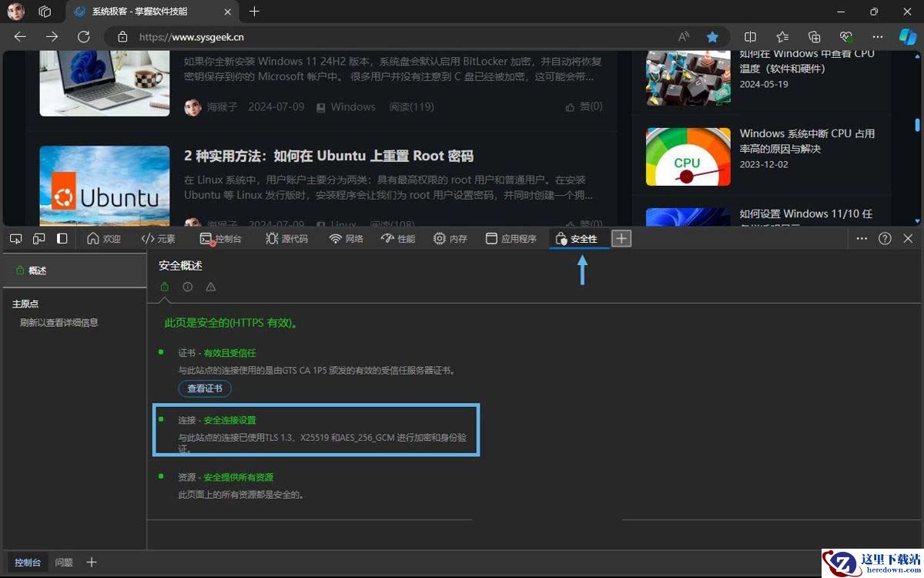Open sidebar link 如何在 Windows 中查看 CPU 温度
The height and width of the screenshot is (578, 924).
tap(807, 61)
